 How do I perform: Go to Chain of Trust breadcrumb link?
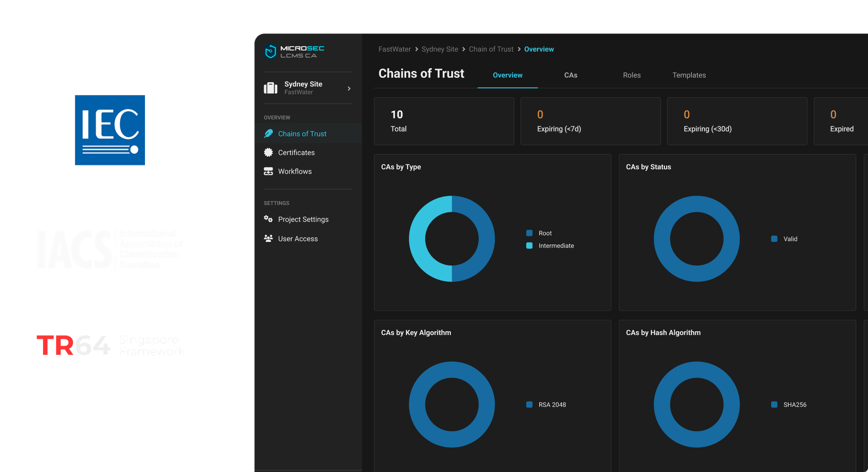(491, 50)
